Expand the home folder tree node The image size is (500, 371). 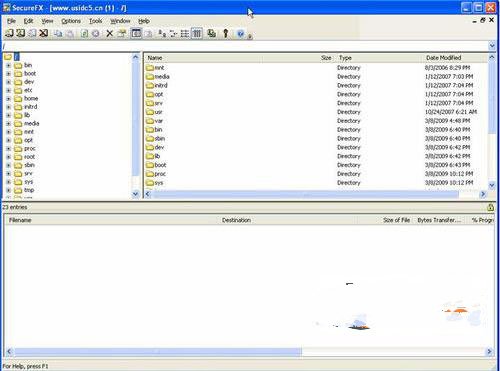coord(9,99)
